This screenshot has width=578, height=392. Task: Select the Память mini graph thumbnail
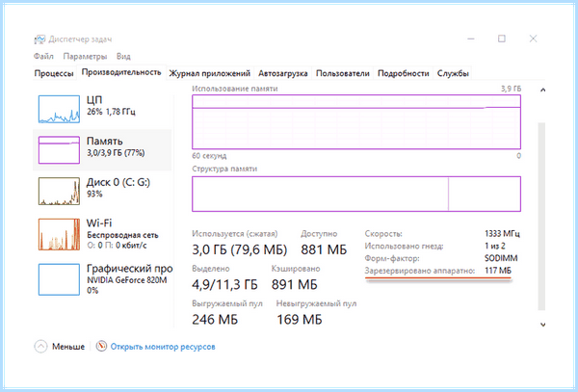pyautogui.click(x=59, y=150)
